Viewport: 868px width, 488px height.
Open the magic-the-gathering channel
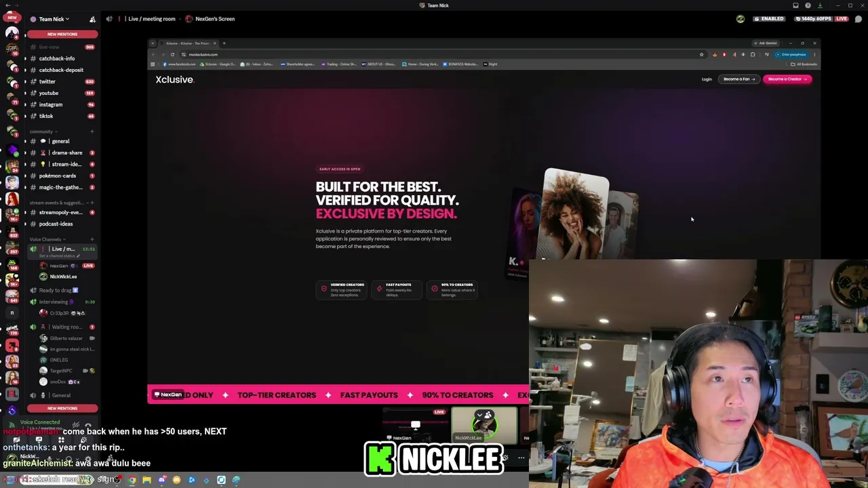coord(61,187)
